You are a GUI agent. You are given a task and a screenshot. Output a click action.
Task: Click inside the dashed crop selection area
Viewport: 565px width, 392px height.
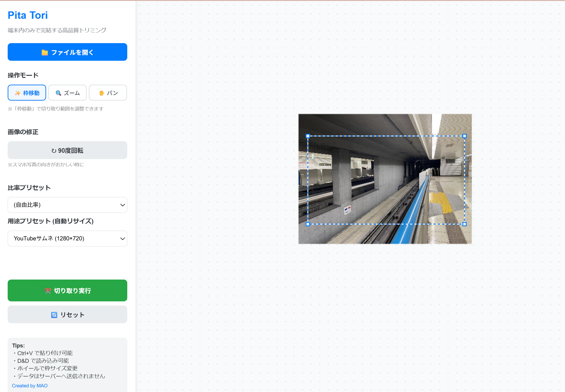click(x=386, y=180)
